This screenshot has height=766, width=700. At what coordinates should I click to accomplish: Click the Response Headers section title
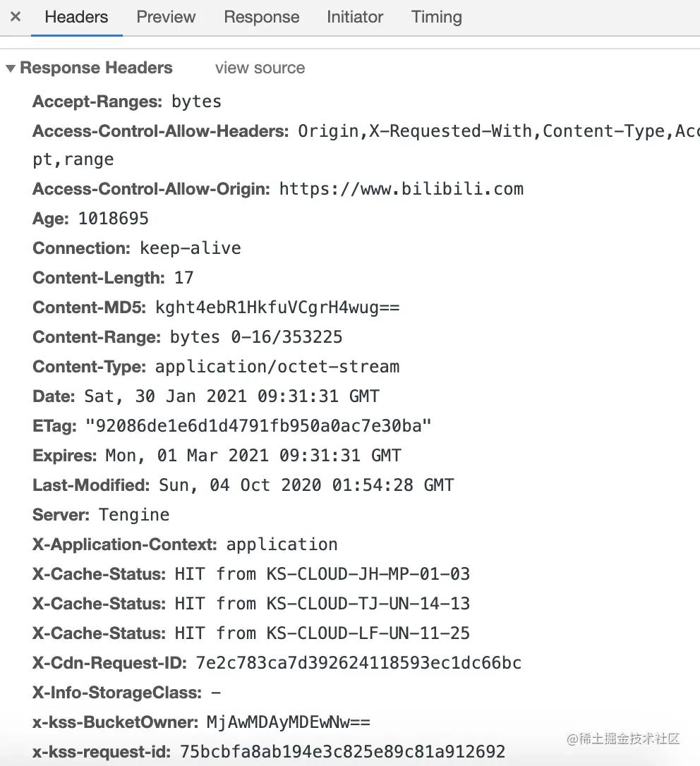(x=96, y=68)
